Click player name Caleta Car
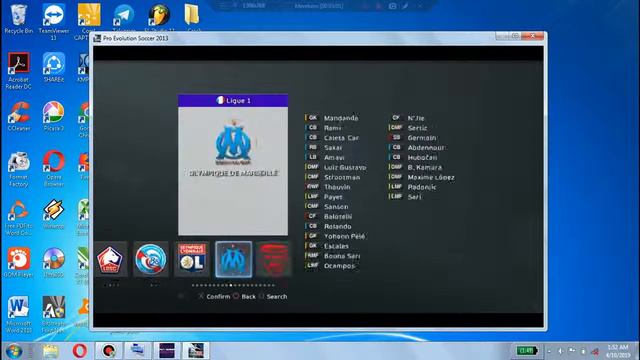This screenshot has height=360, width=640. point(341,138)
